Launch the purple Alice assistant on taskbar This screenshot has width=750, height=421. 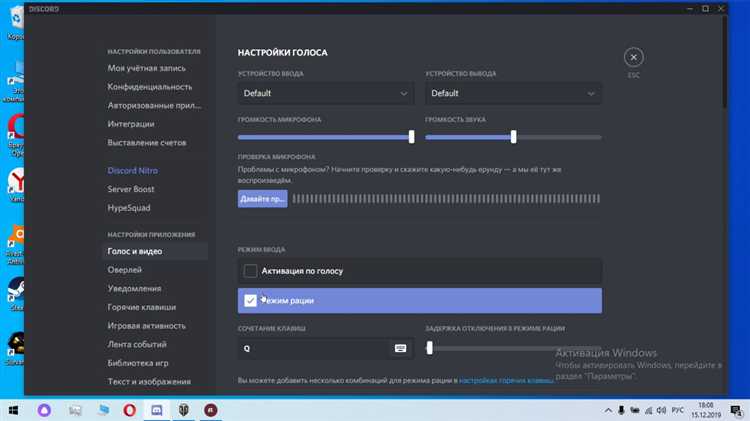pyautogui.click(x=44, y=410)
